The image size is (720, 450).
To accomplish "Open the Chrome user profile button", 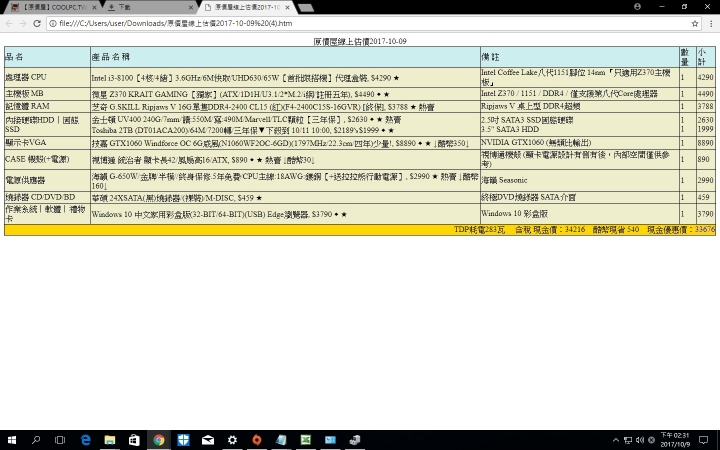I will click(x=637, y=6).
